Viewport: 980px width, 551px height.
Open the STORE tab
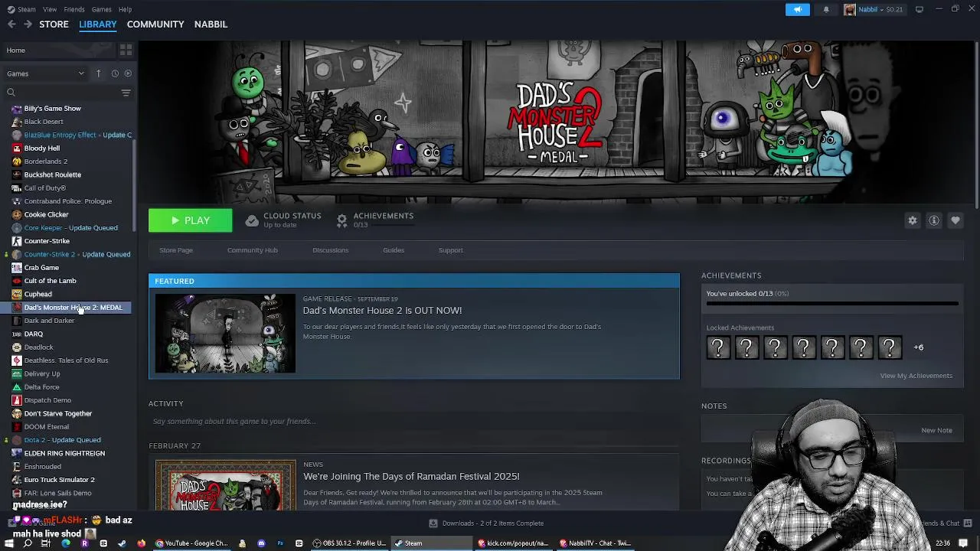[x=54, y=24]
